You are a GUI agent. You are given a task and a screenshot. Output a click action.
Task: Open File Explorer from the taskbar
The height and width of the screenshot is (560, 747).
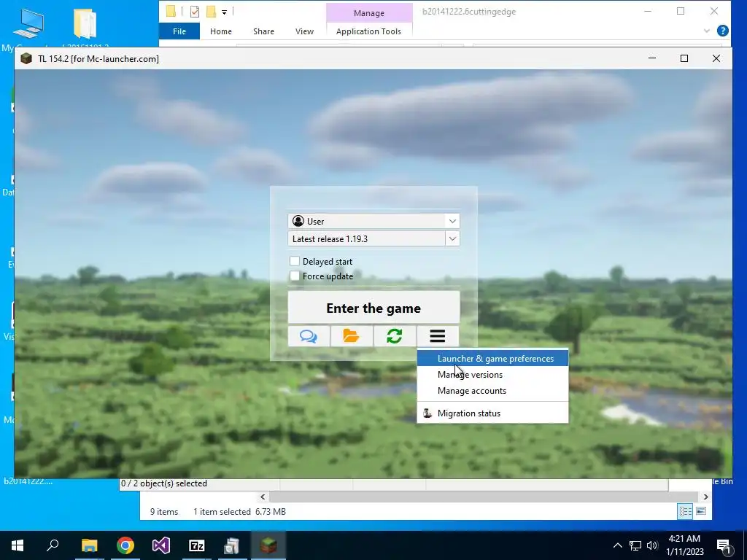click(89, 545)
